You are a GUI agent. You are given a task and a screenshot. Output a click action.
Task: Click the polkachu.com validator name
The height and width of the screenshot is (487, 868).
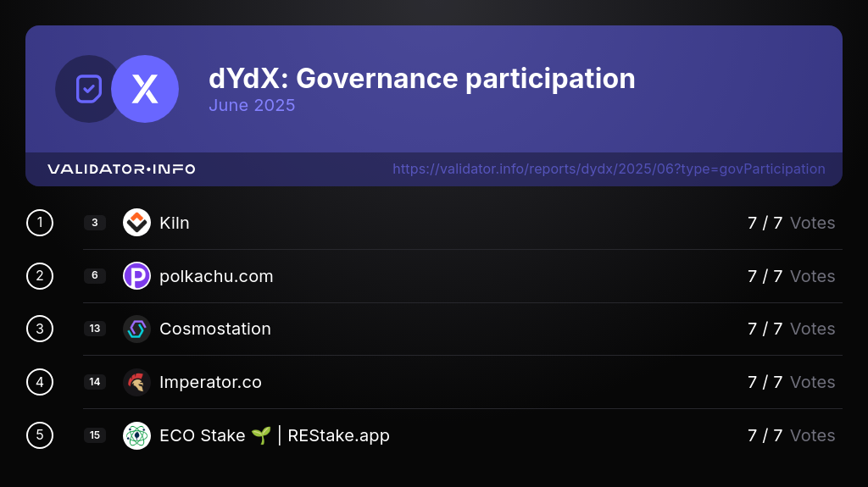pos(216,276)
